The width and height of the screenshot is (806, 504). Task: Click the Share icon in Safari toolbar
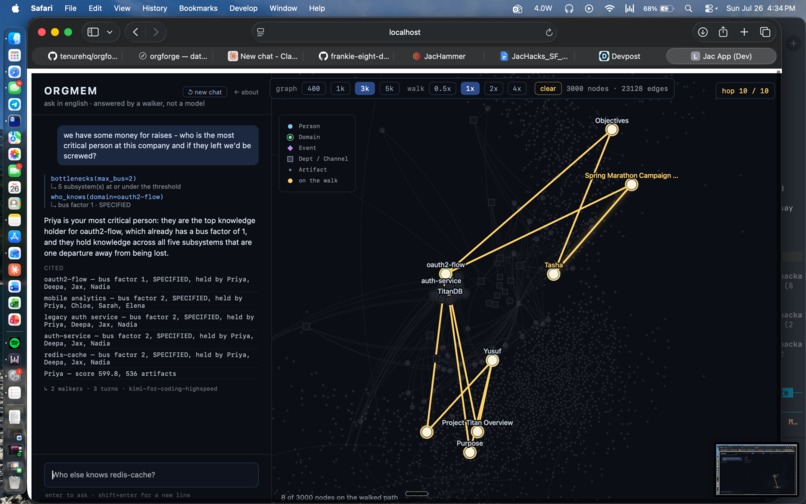[x=723, y=32]
